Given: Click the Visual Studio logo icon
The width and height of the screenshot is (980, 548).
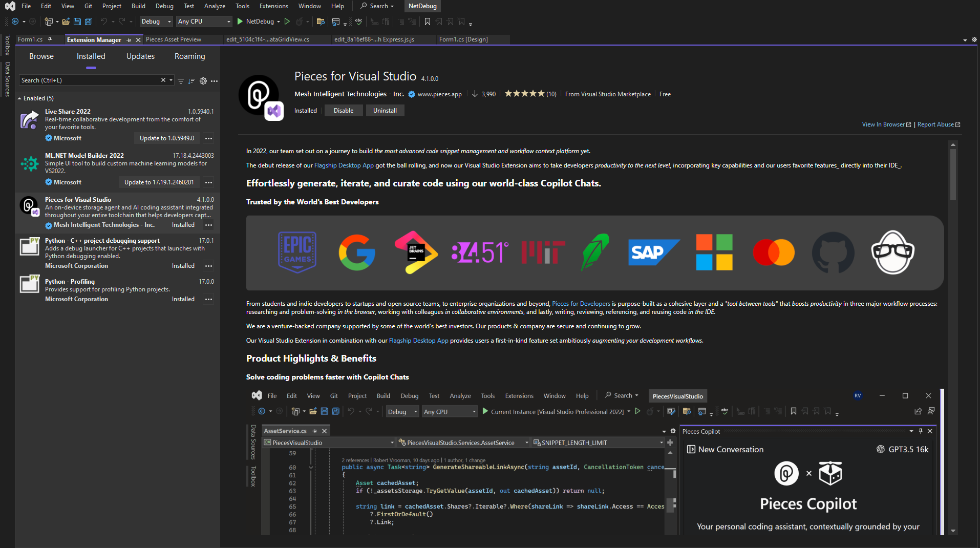Looking at the screenshot, I should [x=10, y=6].
